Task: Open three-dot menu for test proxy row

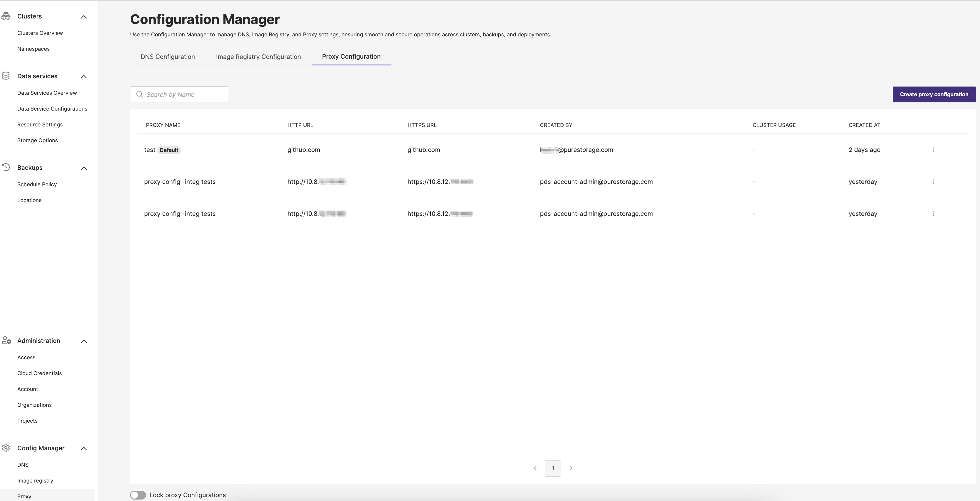Action: click(x=933, y=150)
